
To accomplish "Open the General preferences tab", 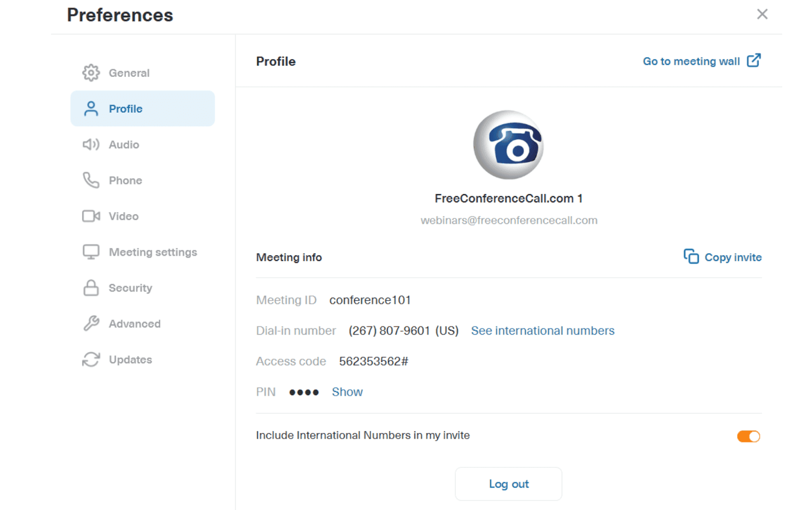I will (x=142, y=73).
